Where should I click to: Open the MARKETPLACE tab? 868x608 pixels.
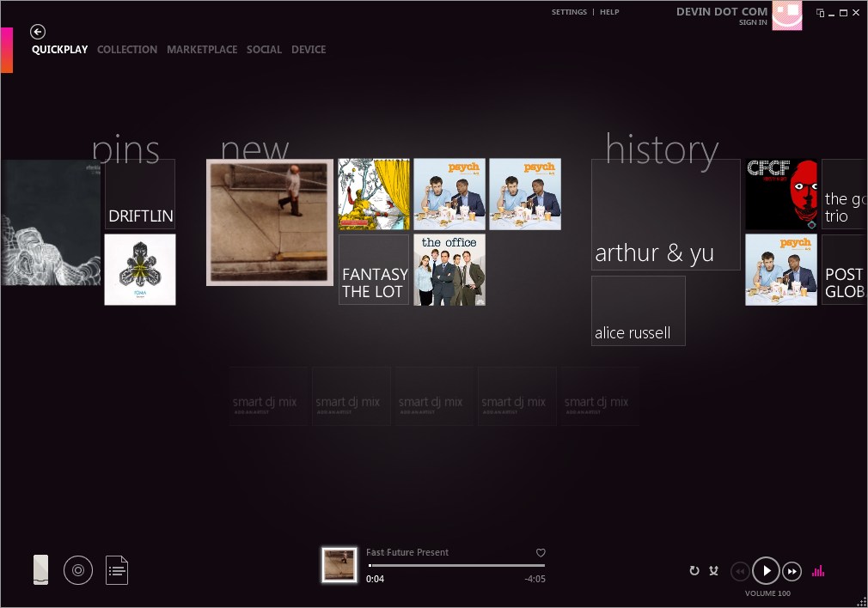tap(202, 50)
